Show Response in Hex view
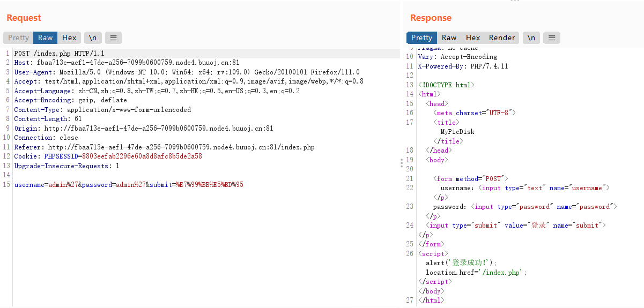The width and height of the screenshot is (644, 308). (x=473, y=37)
